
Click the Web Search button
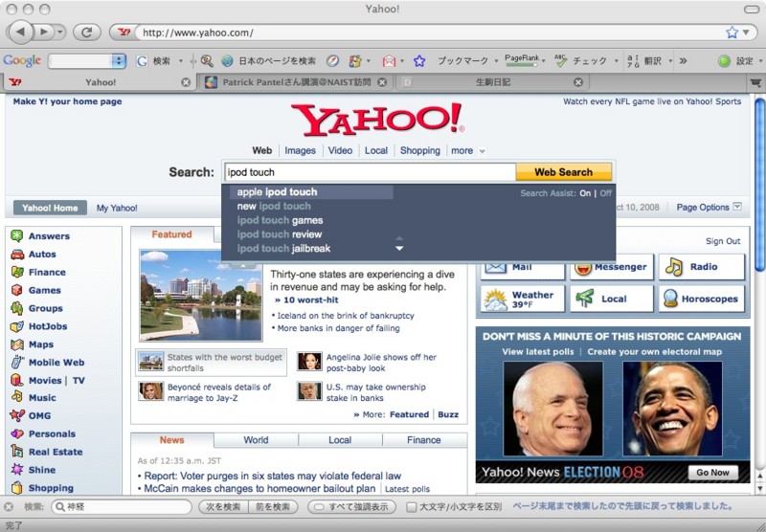point(563,172)
